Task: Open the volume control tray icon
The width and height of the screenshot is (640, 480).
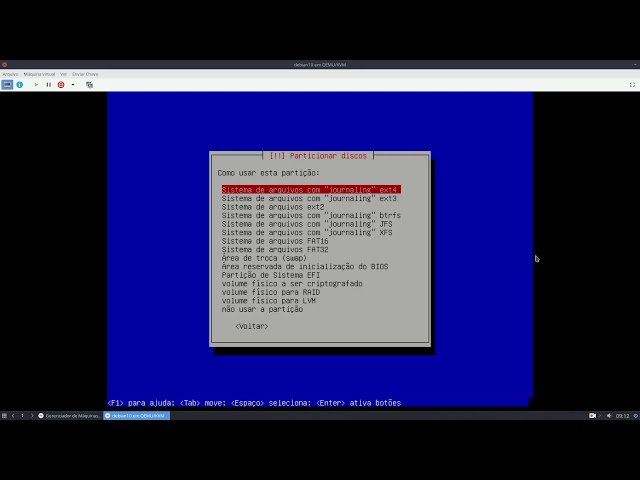Action: coord(609,416)
